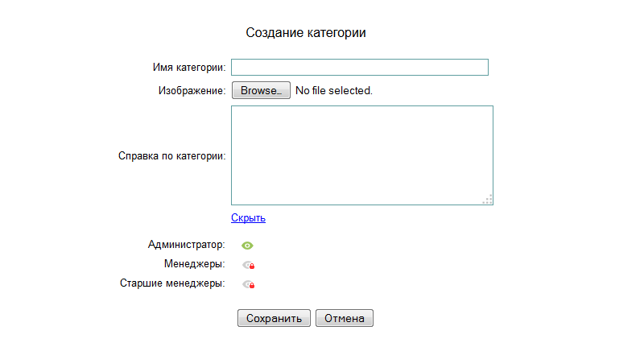Click the red lock badge beside Менеджеры
The image size is (644, 343).
pos(251,267)
